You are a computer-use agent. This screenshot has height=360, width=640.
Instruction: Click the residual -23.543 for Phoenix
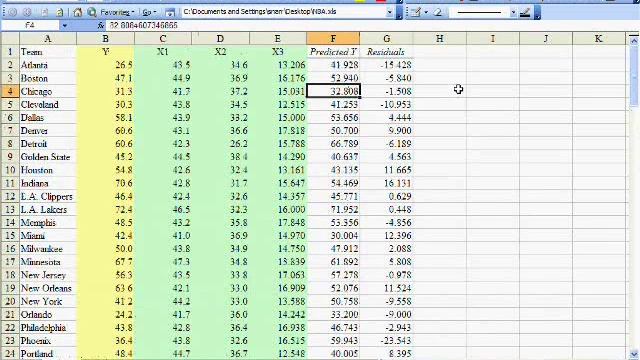pyautogui.click(x=386, y=340)
